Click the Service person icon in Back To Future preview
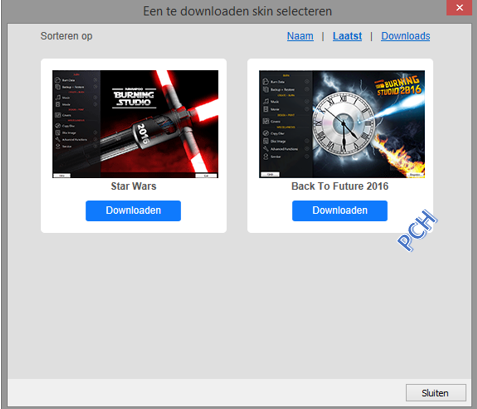The image size is (477, 409). pos(266,156)
